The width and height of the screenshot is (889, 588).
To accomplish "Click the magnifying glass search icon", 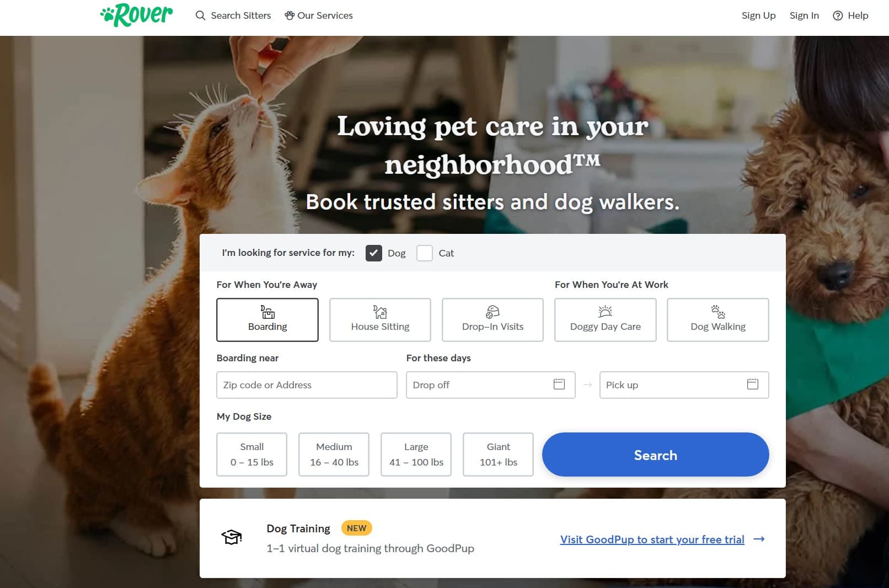I will pos(201,15).
